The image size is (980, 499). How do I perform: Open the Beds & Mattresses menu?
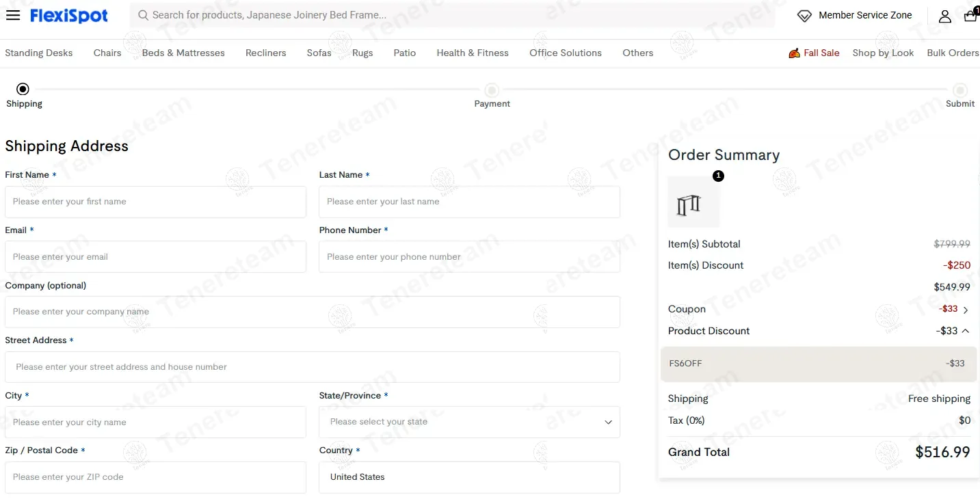(x=183, y=53)
